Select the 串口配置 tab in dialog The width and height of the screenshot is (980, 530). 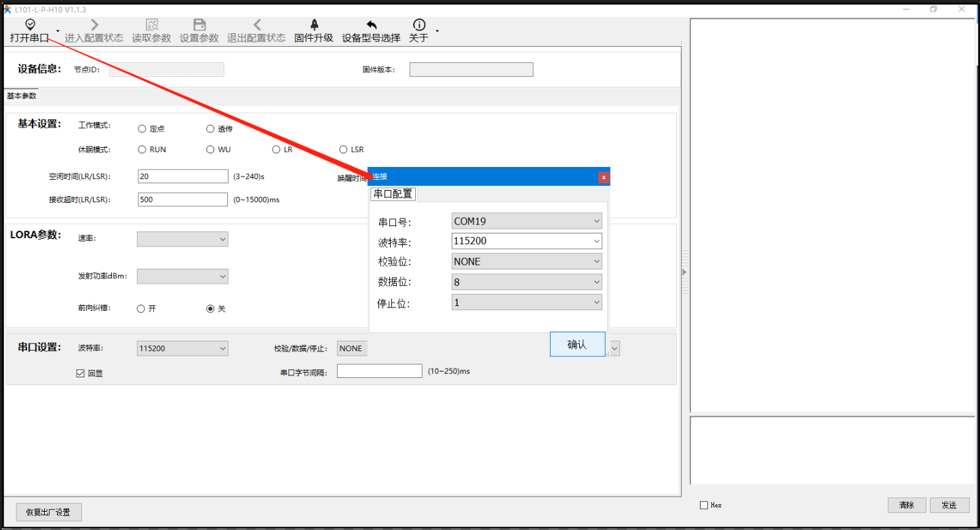[393, 194]
